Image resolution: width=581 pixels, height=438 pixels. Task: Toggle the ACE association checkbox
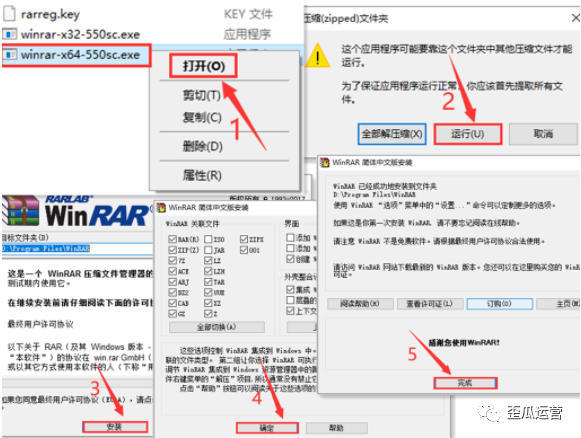tap(172, 271)
